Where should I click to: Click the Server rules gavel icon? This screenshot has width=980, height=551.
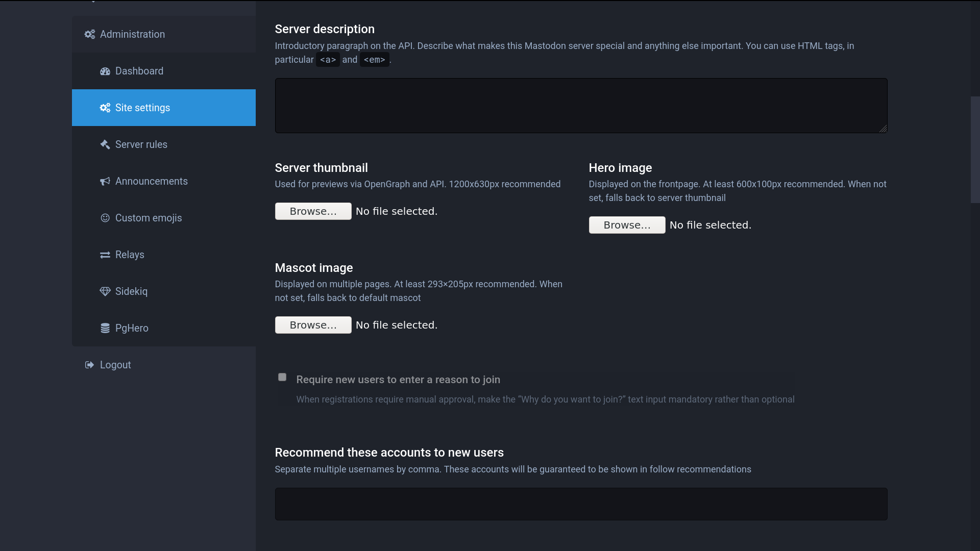[x=105, y=145]
